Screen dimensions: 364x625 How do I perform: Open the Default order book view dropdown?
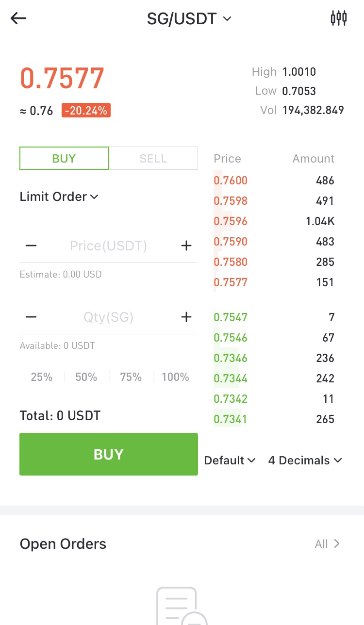click(x=230, y=461)
